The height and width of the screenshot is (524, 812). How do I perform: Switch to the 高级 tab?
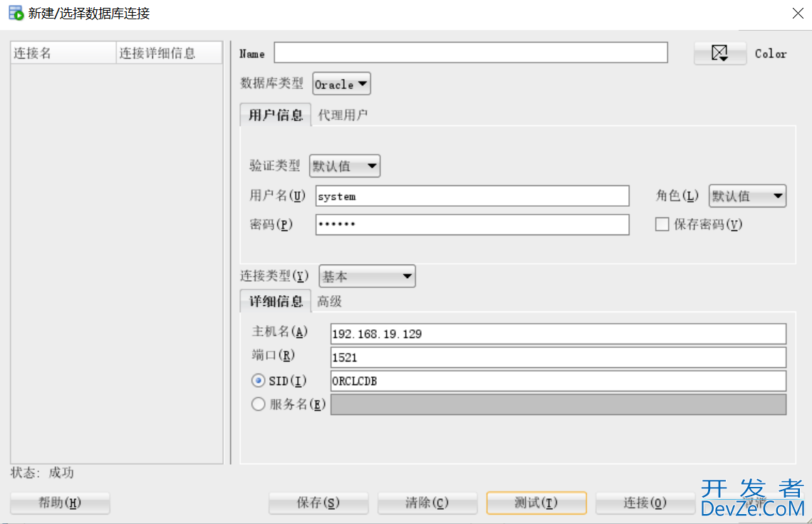pyautogui.click(x=330, y=302)
